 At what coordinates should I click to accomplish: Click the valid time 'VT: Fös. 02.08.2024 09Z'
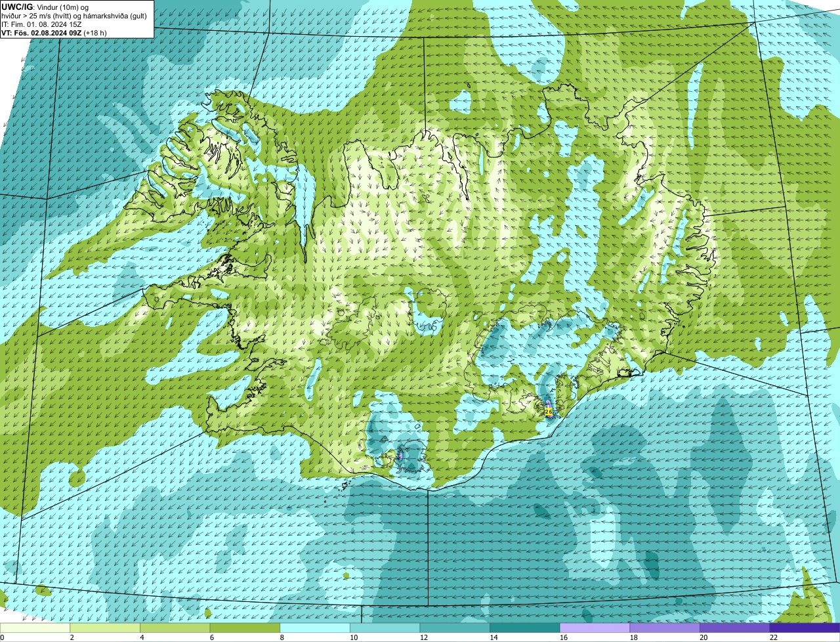click(42, 32)
